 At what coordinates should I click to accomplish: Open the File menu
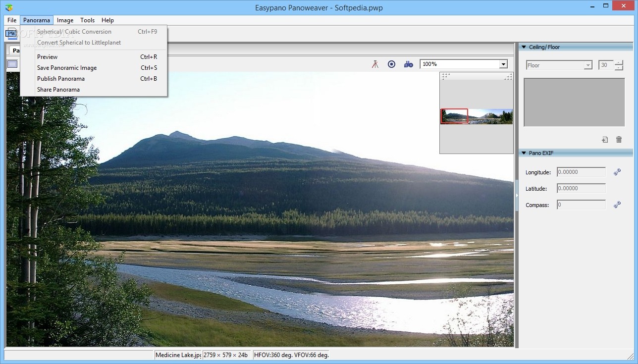click(x=12, y=20)
